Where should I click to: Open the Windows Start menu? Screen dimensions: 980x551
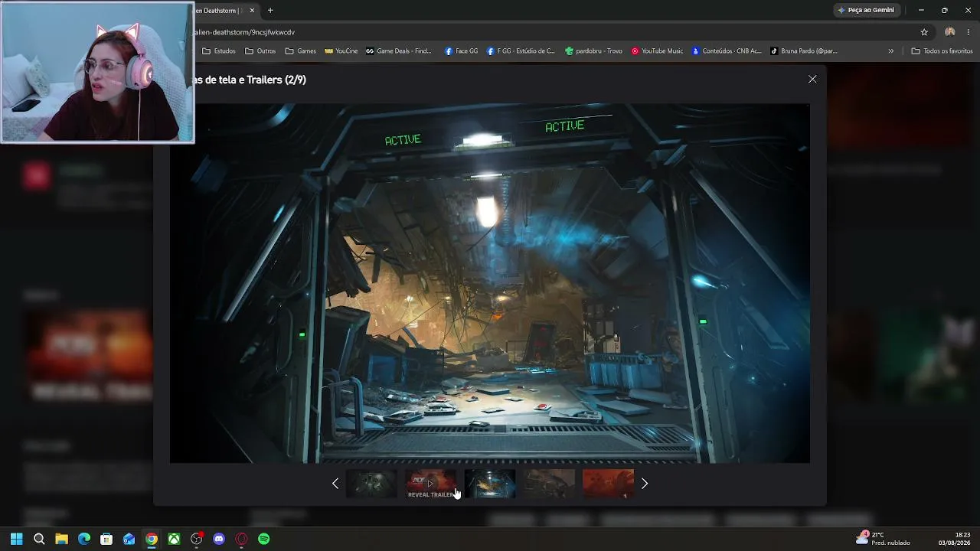(x=17, y=539)
